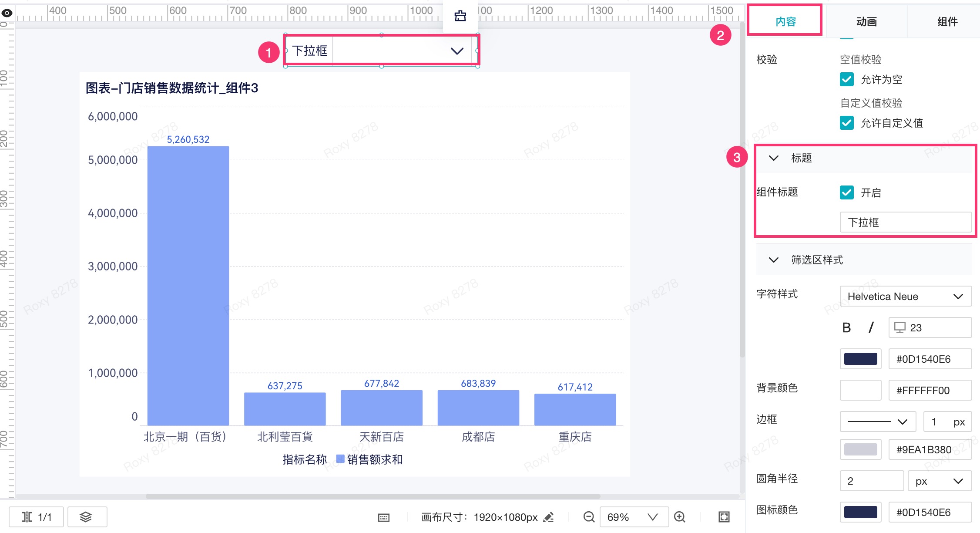Switch to the 动画 tab
980x533 pixels.
coord(866,22)
